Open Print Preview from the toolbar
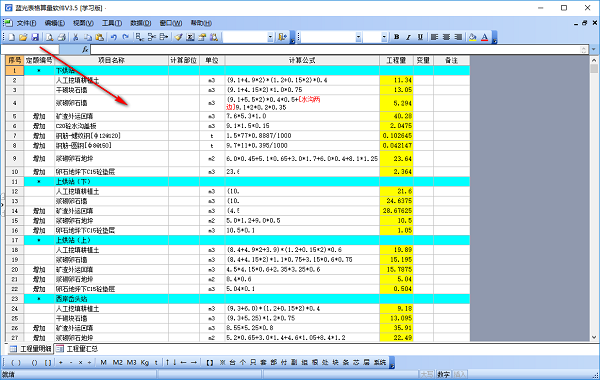Viewport: 600px width, 380px height. tap(50, 37)
